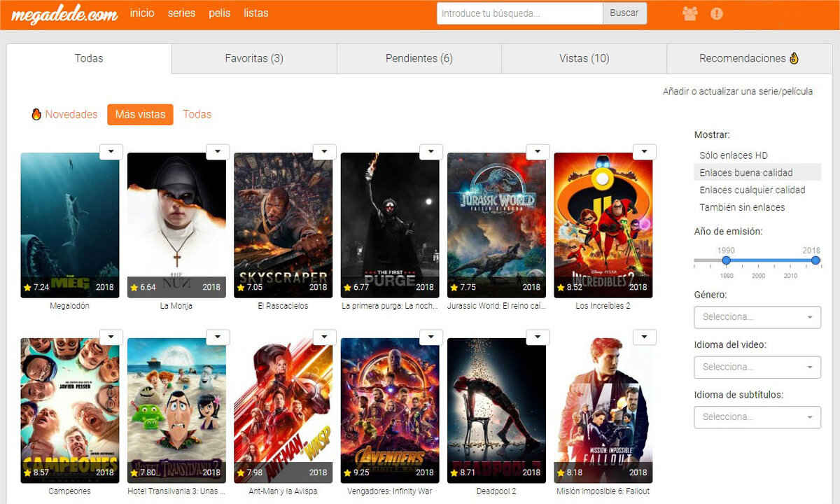
Task: Open the Jurassic World movie poster
Action: pos(496,225)
